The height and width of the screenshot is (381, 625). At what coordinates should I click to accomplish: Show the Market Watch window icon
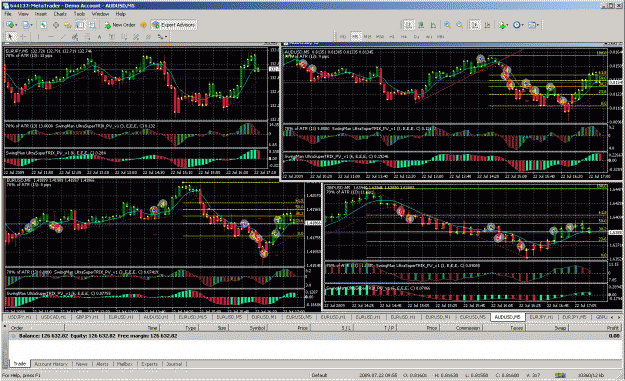(x=43, y=25)
